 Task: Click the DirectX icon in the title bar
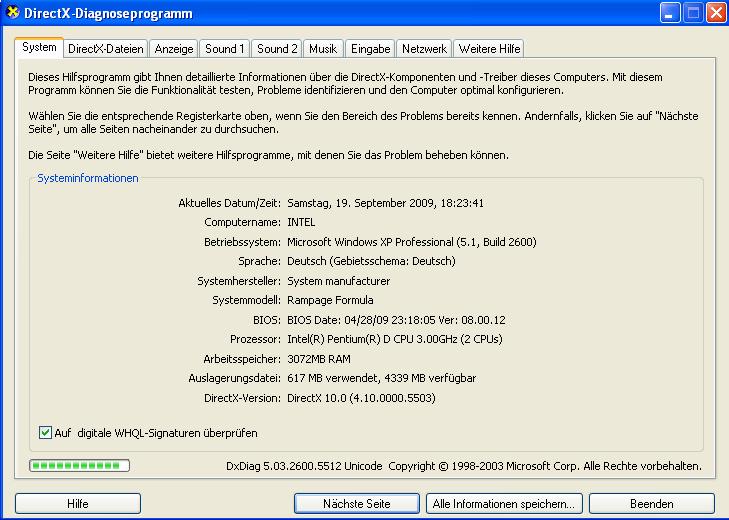pos(12,13)
